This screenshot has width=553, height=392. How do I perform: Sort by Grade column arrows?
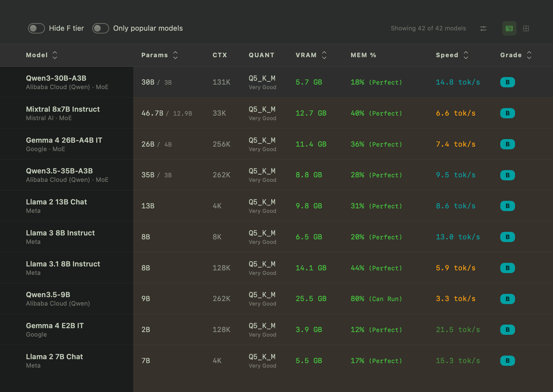click(529, 55)
